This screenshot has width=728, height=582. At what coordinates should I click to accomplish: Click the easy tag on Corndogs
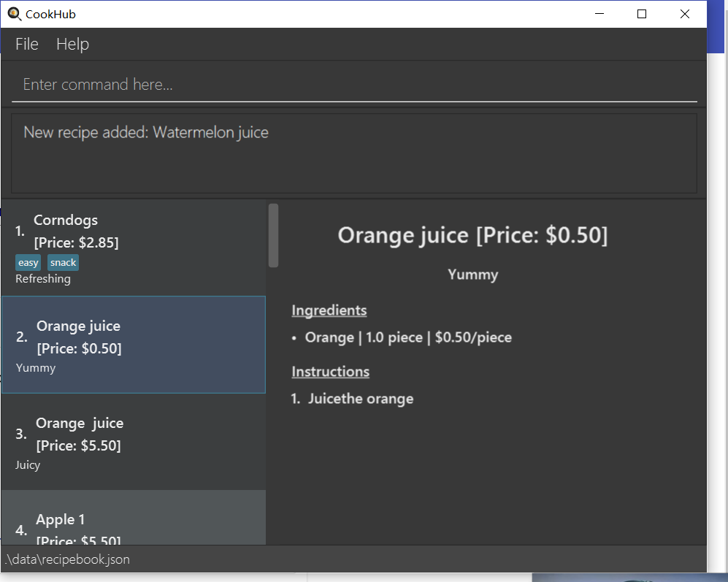[x=28, y=262]
